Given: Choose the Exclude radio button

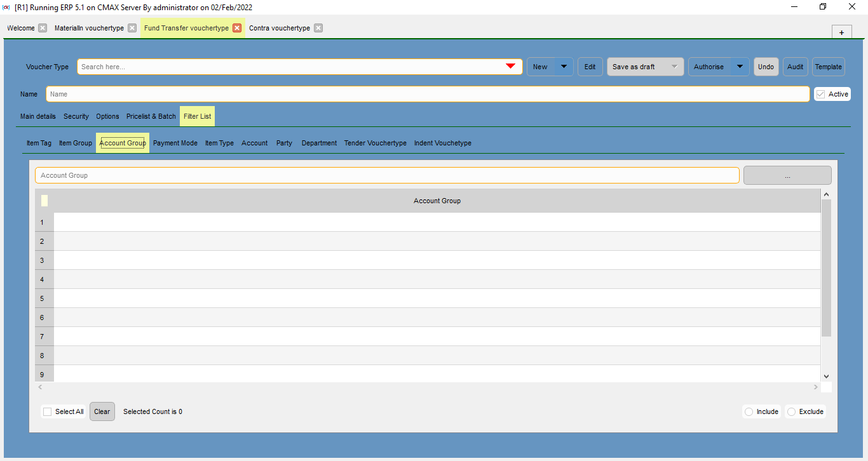Looking at the screenshot, I should pyautogui.click(x=792, y=411).
